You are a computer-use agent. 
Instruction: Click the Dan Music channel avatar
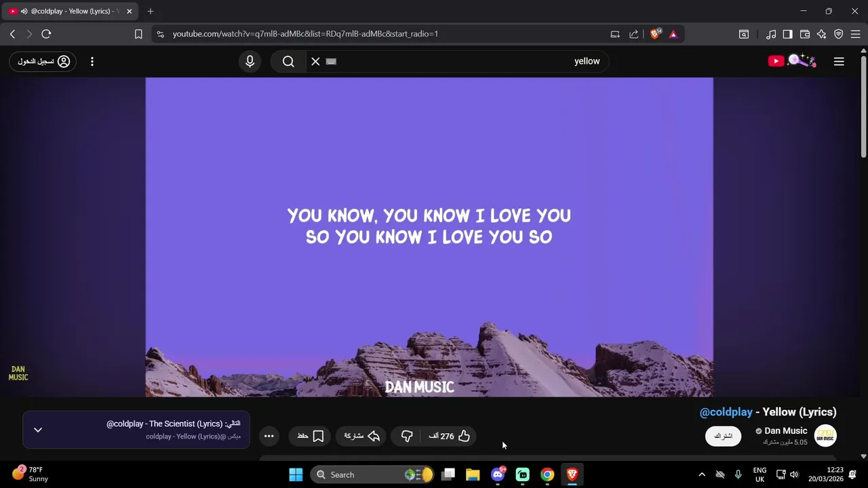tap(825, 436)
